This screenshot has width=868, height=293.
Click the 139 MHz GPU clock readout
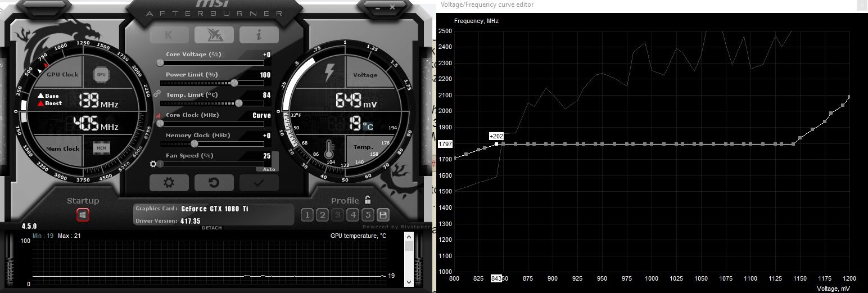click(x=98, y=101)
